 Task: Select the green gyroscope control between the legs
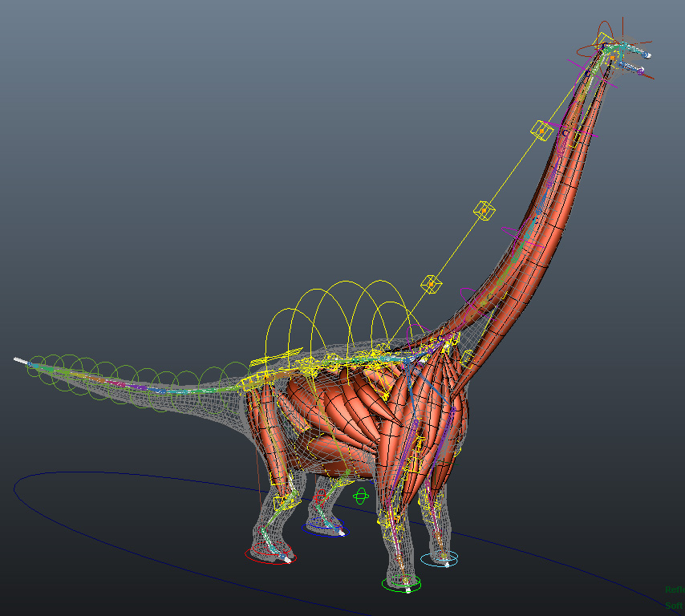(361, 496)
